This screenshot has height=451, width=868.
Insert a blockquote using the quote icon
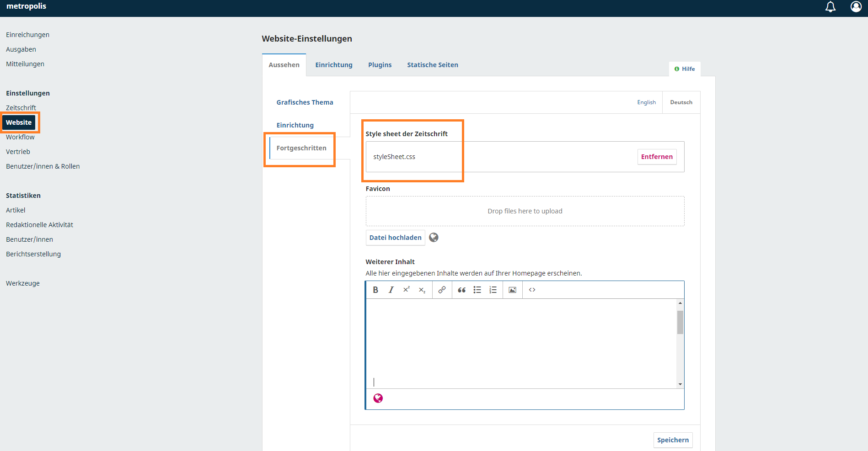(461, 290)
